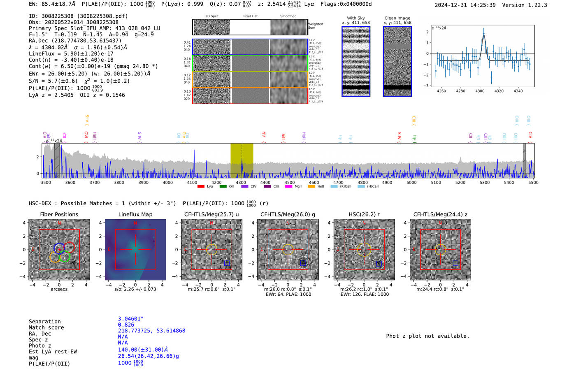Image resolution: width=576 pixels, height=392 pixels.
Task: Click the Separation value 3.04601"
Action: (x=131, y=319)
